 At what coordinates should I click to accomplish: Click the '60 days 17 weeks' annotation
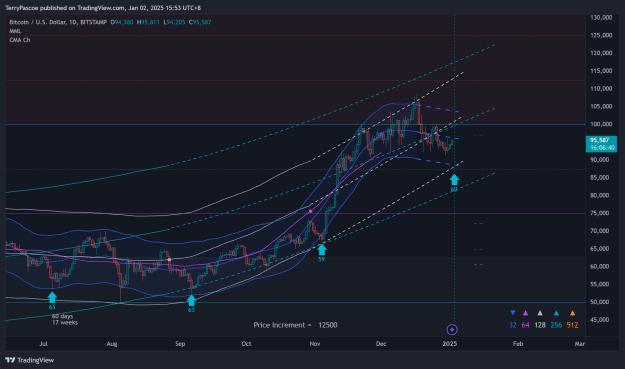[65, 319]
